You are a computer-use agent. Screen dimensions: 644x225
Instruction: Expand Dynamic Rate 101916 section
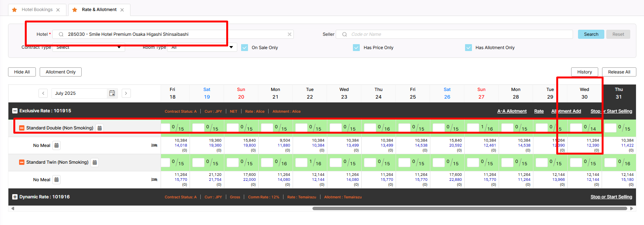pyautogui.click(x=15, y=197)
